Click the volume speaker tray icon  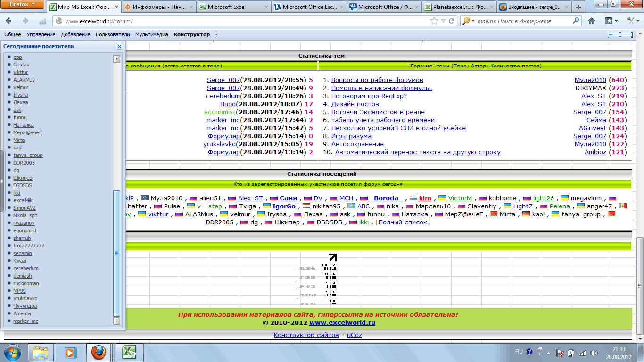tap(594, 353)
